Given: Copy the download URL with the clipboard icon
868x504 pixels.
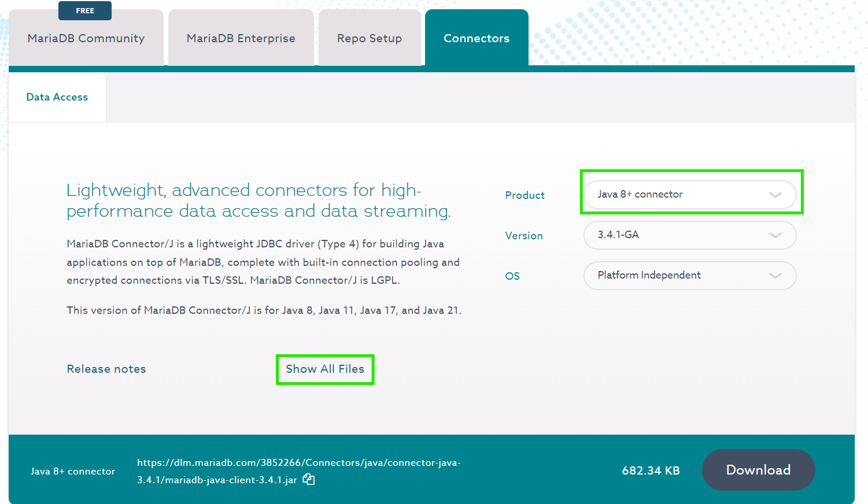Looking at the screenshot, I should 309,479.
